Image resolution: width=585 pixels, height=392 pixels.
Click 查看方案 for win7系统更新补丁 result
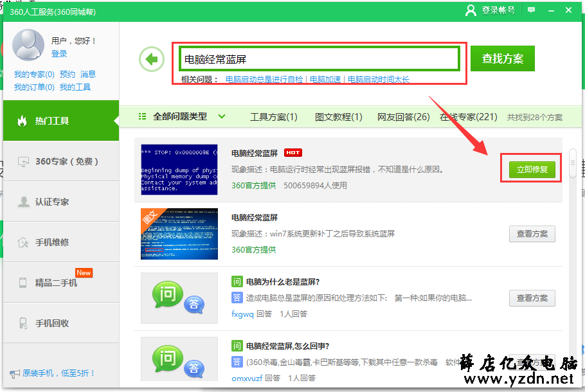(532, 234)
